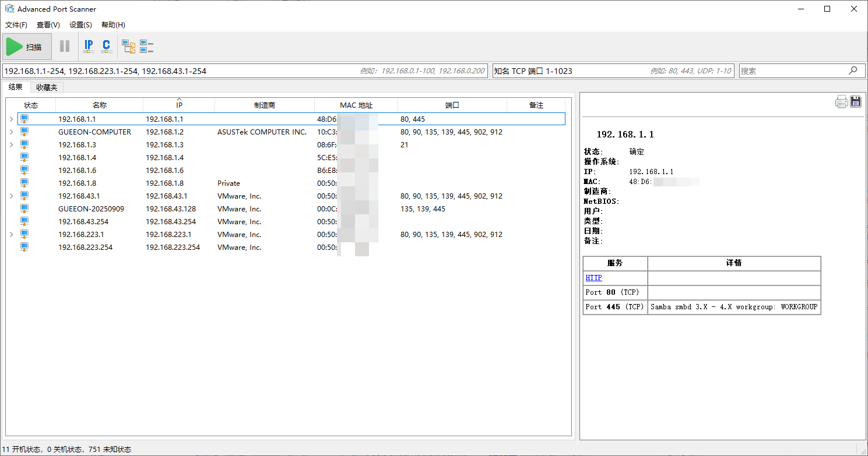
Task: Click the magnifier icon in search box
Action: (853, 70)
